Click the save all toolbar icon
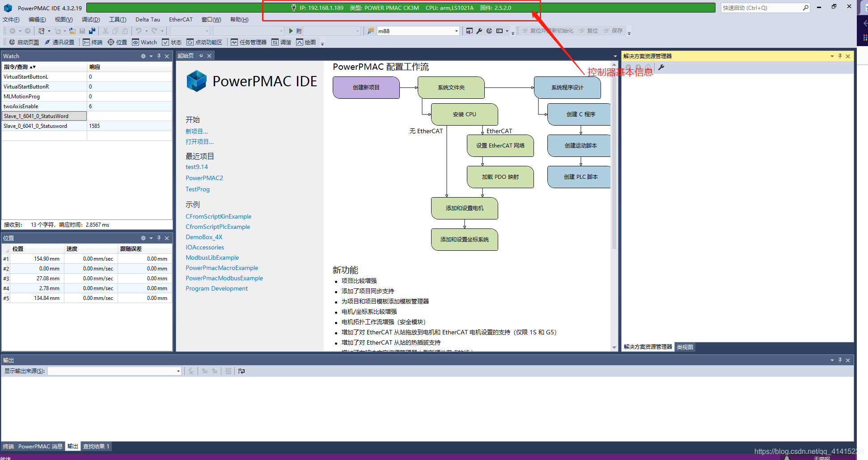Screen dimensions: 868x460 pyautogui.click(x=92, y=31)
